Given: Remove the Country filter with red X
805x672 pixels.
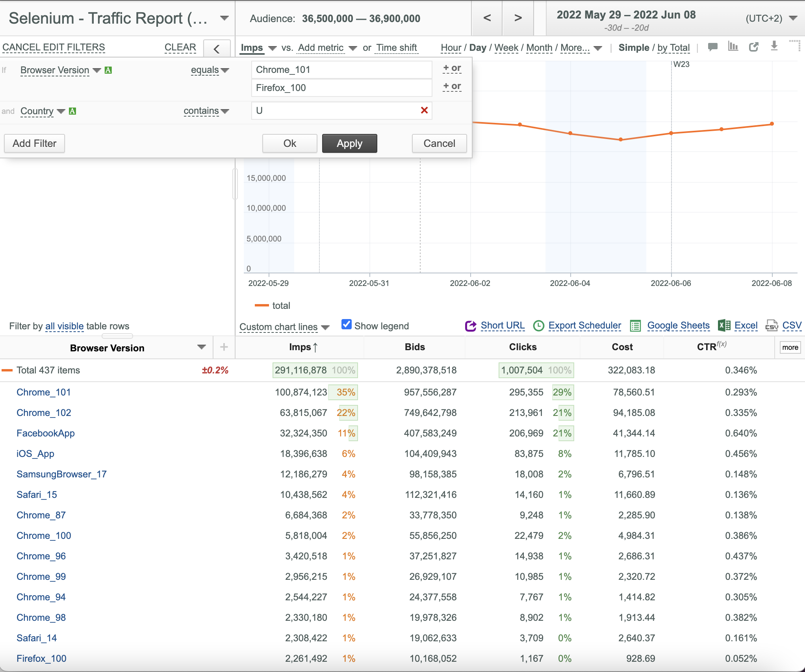Looking at the screenshot, I should click(x=424, y=110).
